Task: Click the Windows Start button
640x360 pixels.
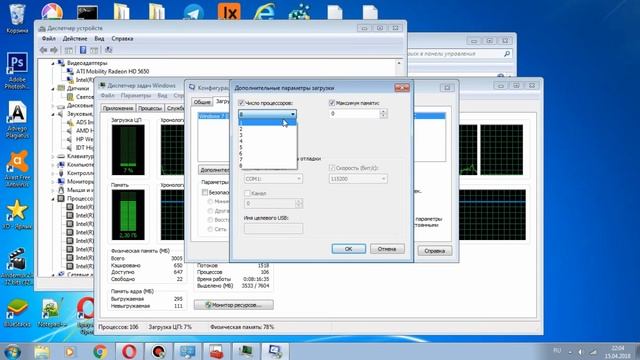Action: tap(12, 351)
